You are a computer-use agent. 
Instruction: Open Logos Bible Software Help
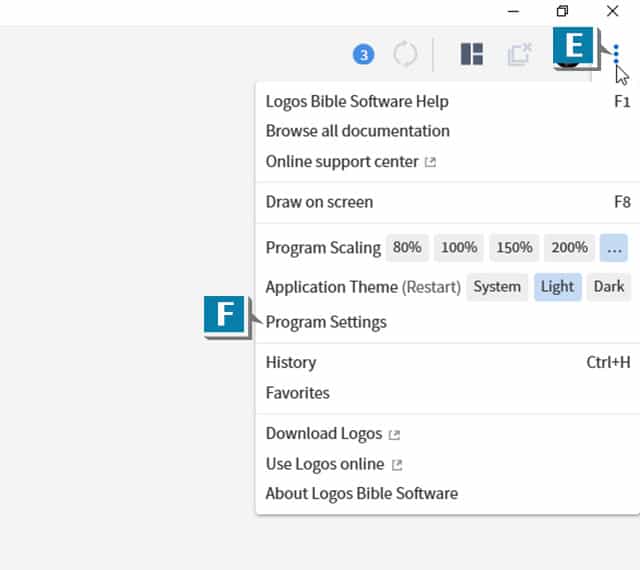point(357,101)
